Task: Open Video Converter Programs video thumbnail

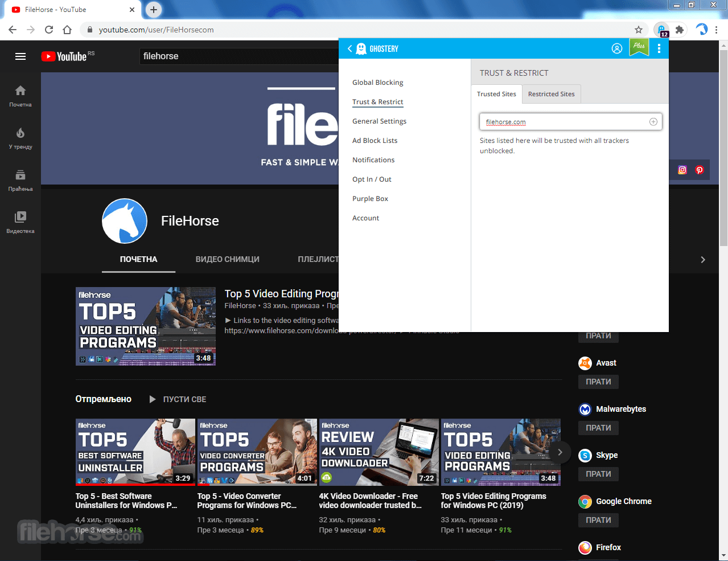Action: pyautogui.click(x=257, y=452)
